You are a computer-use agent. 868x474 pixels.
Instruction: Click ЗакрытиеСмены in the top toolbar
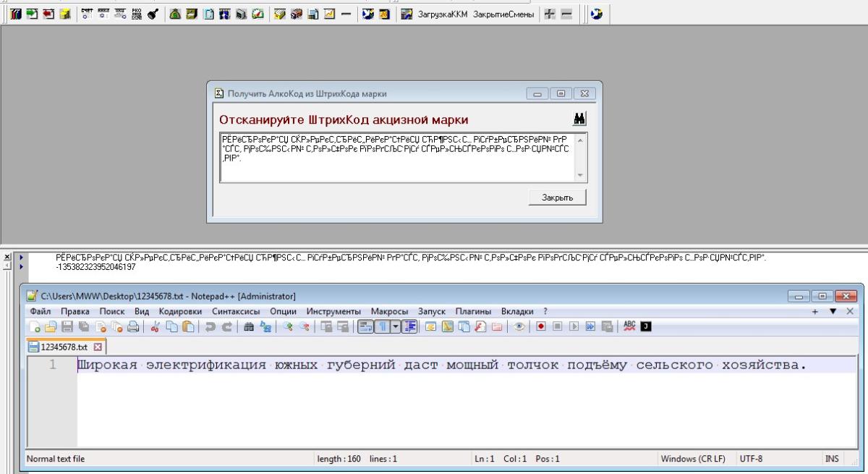pyautogui.click(x=503, y=14)
